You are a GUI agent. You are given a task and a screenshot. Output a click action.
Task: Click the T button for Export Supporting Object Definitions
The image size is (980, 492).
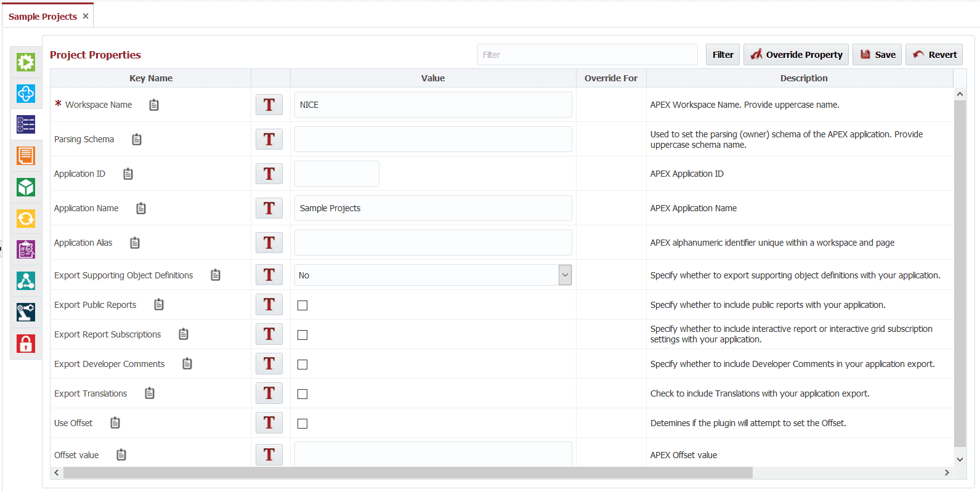coord(269,275)
